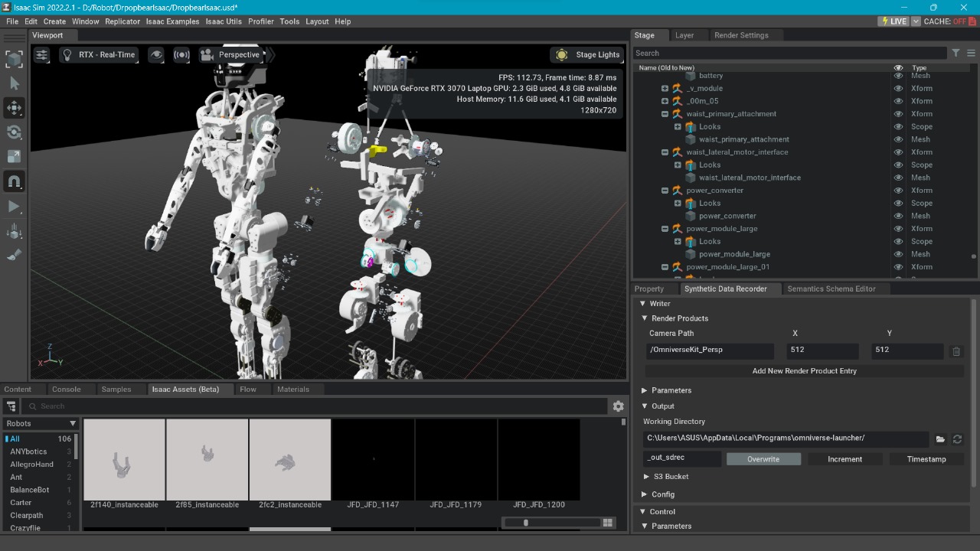Select the Move tool in left toolbar
The image size is (980, 551).
(15, 108)
